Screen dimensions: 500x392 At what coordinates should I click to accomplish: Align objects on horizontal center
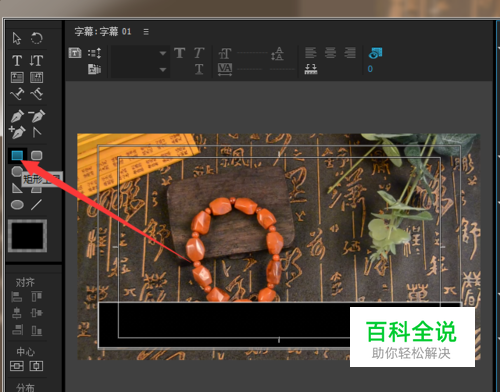17,313
